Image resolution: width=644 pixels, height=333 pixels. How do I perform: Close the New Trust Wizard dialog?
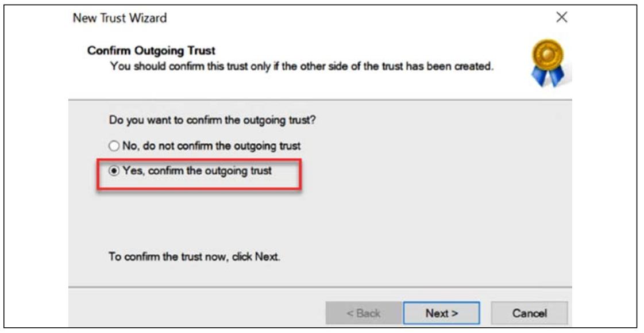tap(561, 17)
